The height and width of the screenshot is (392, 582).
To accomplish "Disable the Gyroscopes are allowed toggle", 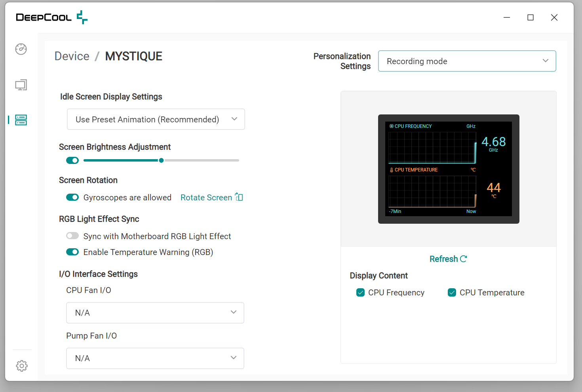I will point(72,198).
